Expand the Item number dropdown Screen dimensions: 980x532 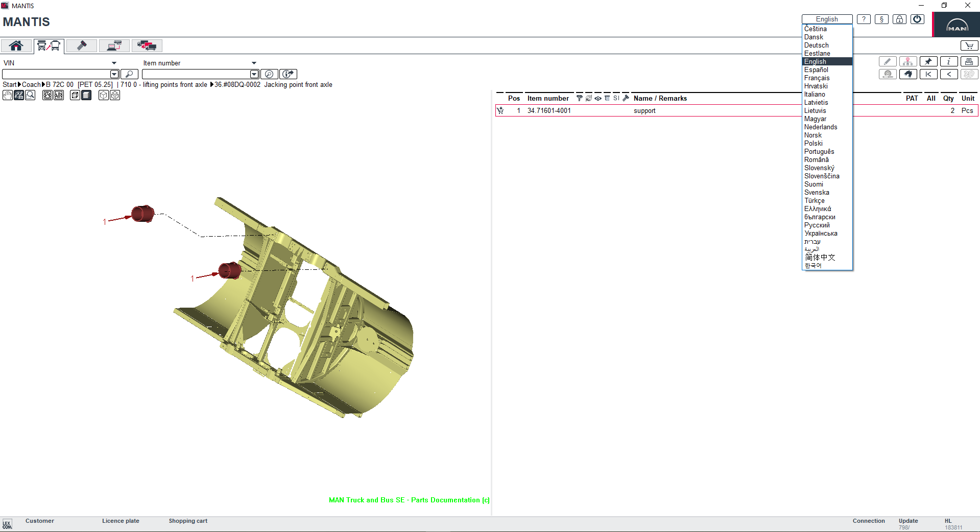tap(254, 62)
